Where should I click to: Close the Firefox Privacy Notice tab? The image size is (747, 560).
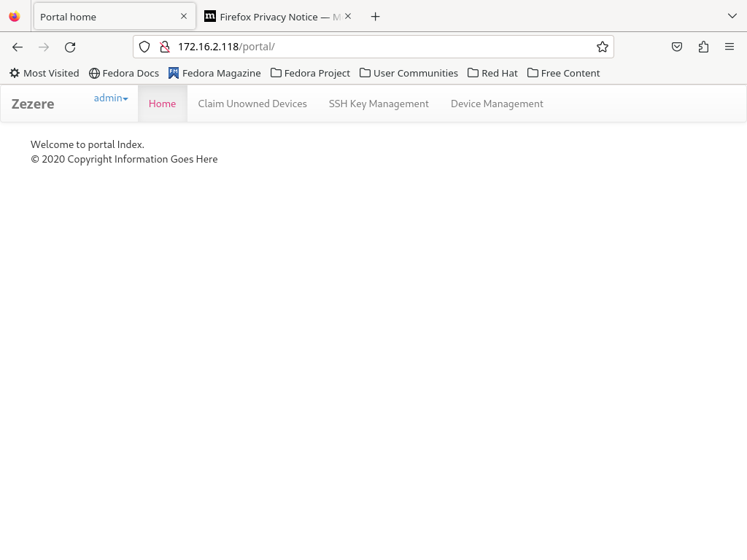(348, 16)
